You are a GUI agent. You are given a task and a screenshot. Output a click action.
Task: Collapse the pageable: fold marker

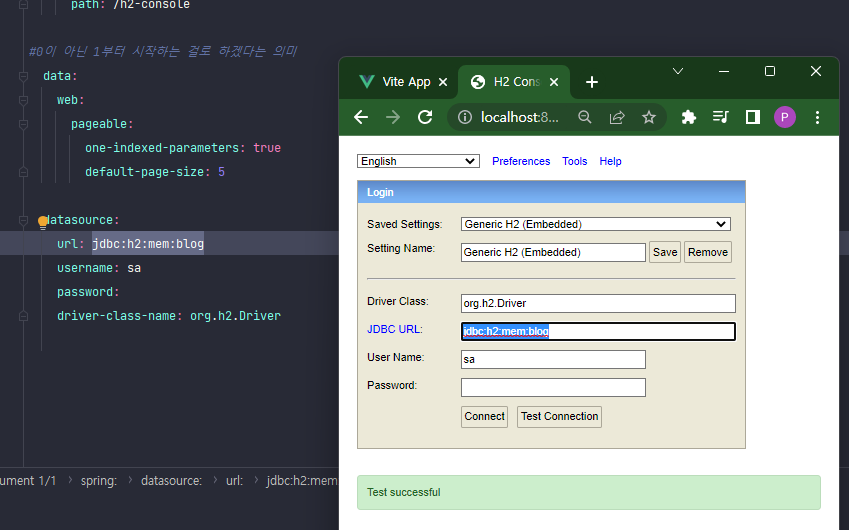23,124
